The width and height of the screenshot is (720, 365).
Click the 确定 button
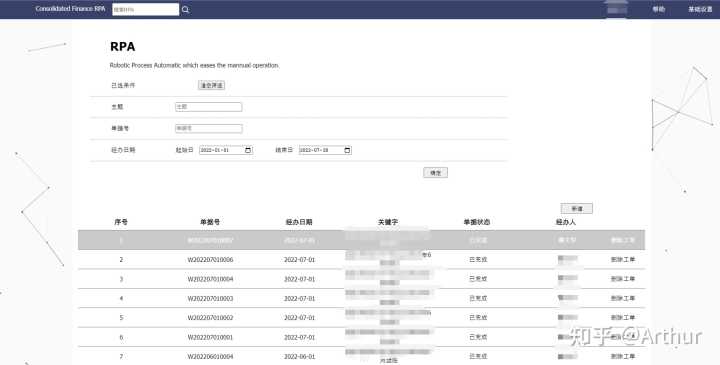435,173
